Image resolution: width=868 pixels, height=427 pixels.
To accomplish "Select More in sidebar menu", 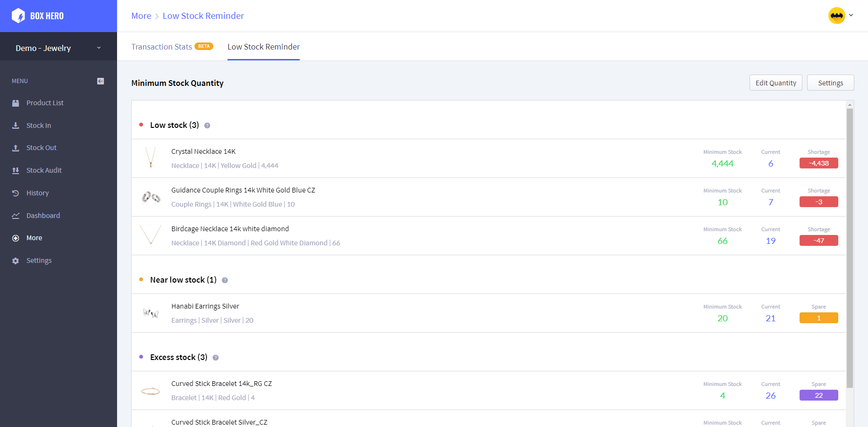I will (x=34, y=238).
